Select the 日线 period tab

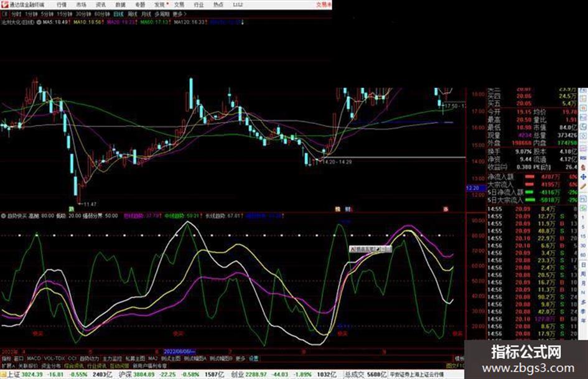(x=118, y=14)
